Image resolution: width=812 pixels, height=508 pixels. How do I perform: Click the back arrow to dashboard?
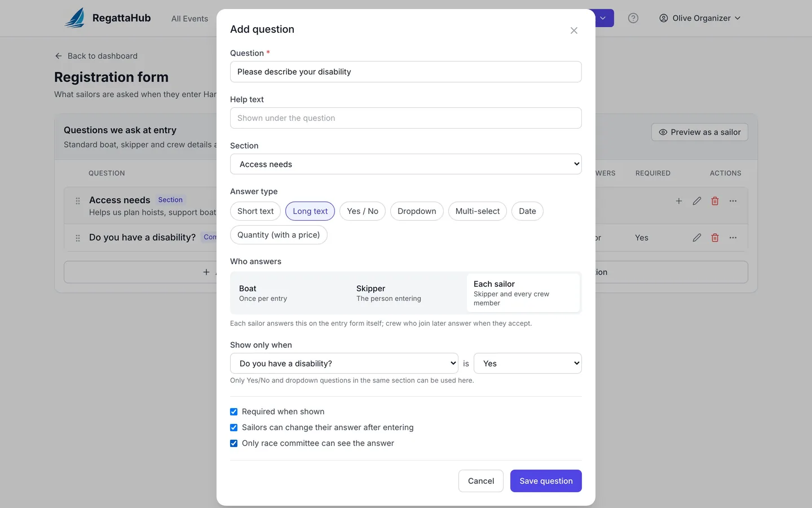click(x=58, y=56)
